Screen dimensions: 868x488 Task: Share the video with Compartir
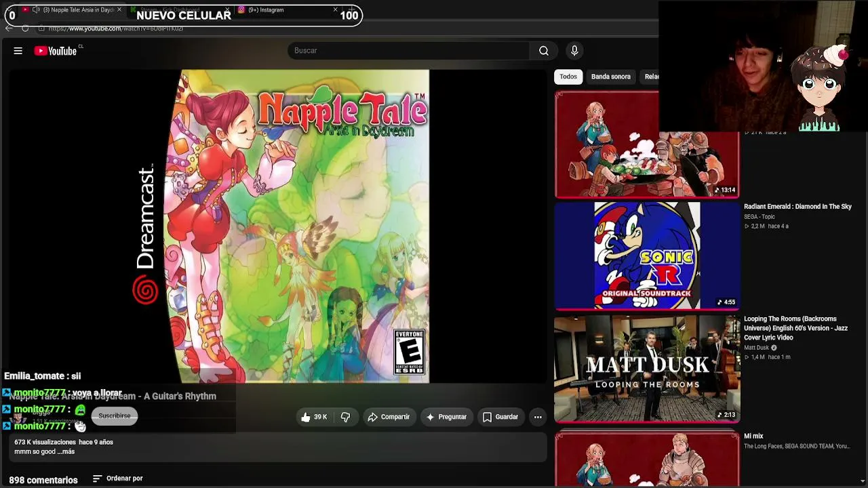pyautogui.click(x=389, y=417)
